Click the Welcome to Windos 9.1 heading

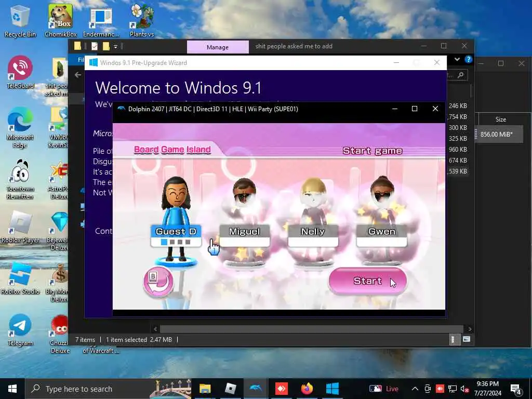coord(178,88)
